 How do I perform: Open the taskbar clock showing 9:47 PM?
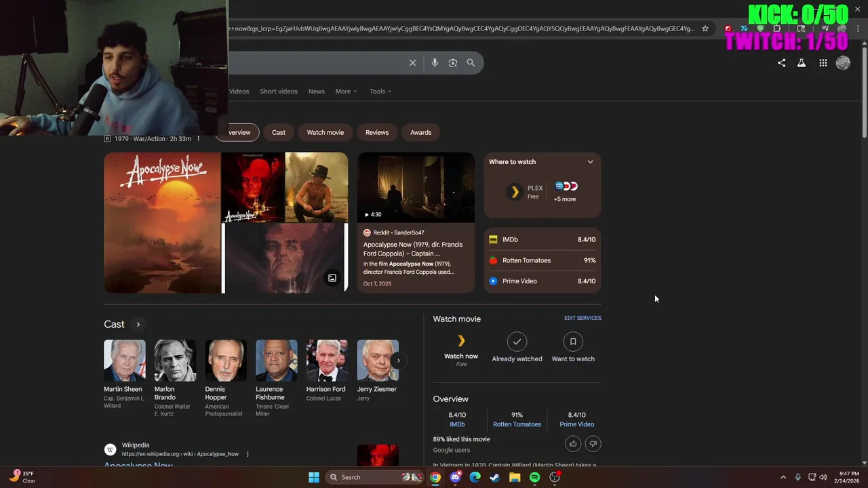[848, 477]
